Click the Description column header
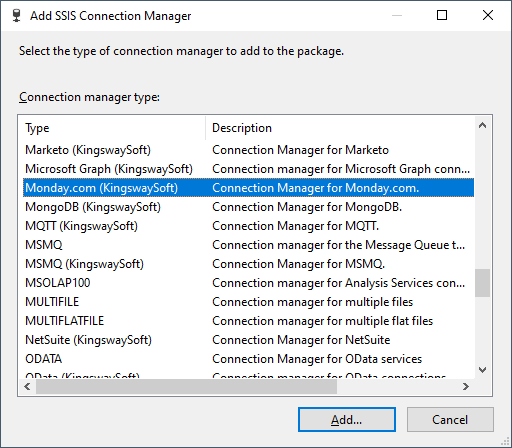The height and width of the screenshot is (448, 512). [x=340, y=128]
